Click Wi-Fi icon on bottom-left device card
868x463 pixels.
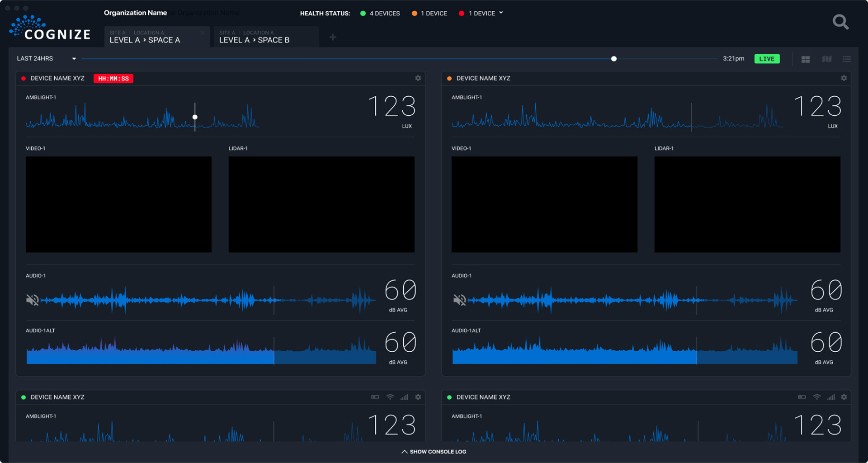[x=390, y=397]
